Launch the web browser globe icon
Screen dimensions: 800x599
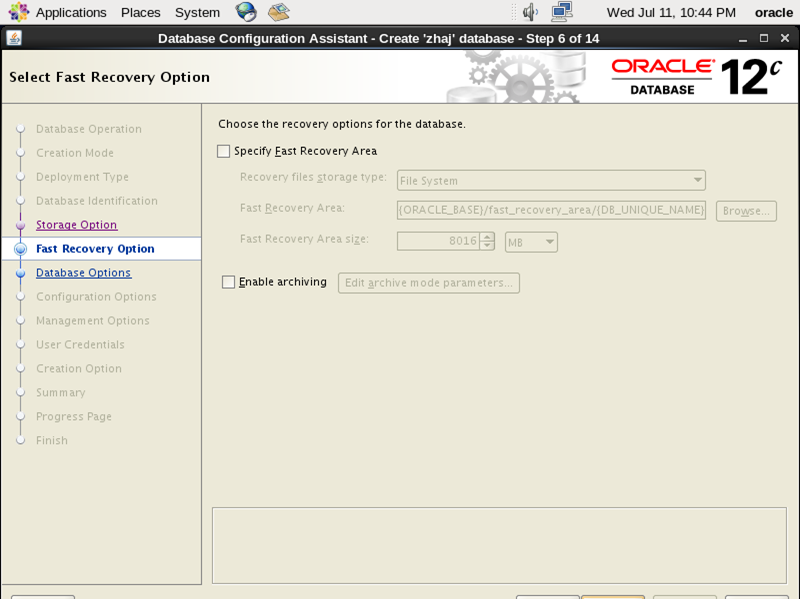pos(246,12)
